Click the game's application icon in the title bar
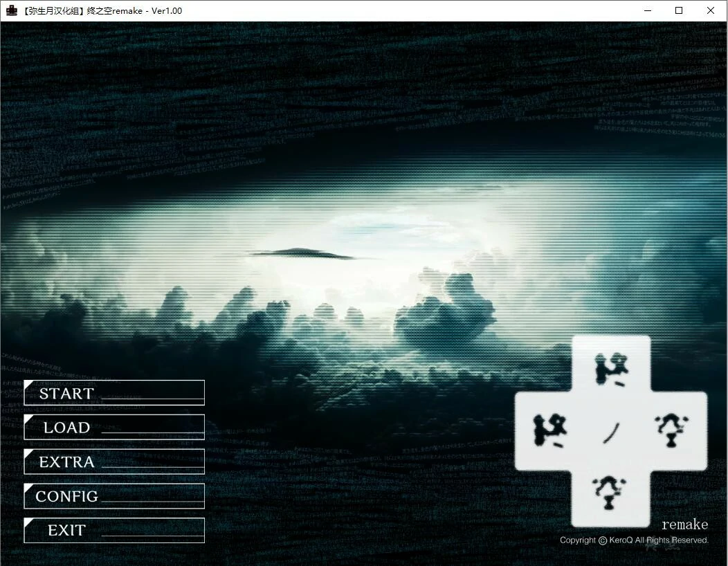Image resolution: width=728 pixels, height=566 pixels. point(11,10)
